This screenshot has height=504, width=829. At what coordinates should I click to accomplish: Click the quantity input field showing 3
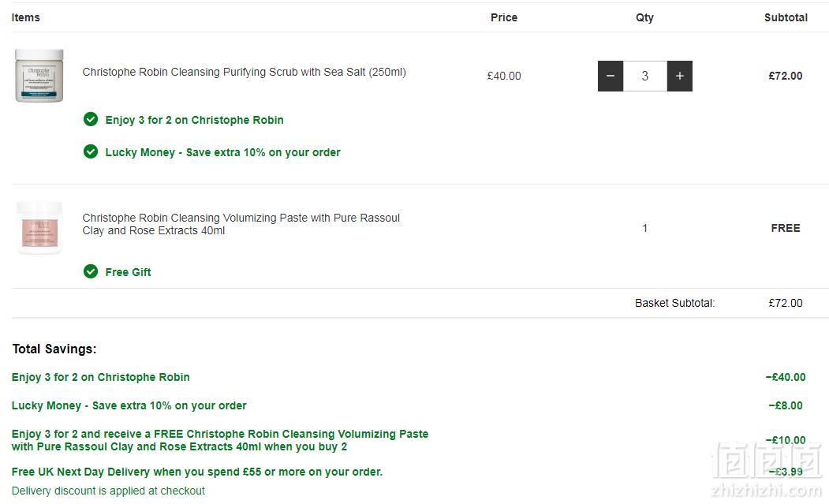645,77
